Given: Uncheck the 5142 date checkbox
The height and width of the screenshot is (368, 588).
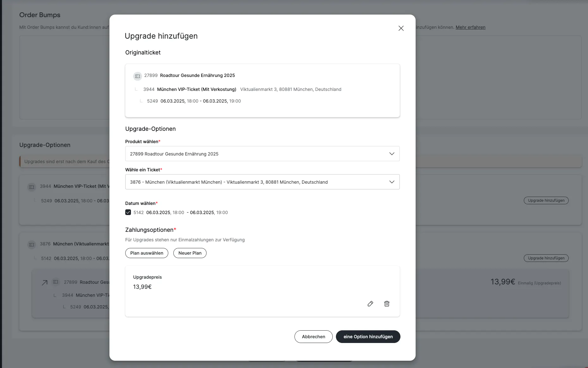Looking at the screenshot, I should pyautogui.click(x=128, y=212).
